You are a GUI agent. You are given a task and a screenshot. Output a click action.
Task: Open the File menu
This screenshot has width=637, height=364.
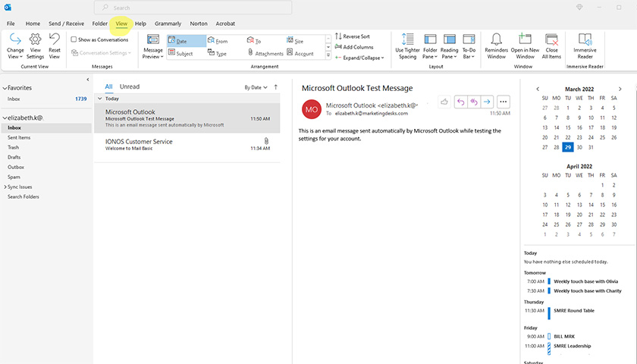coord(11,24)
